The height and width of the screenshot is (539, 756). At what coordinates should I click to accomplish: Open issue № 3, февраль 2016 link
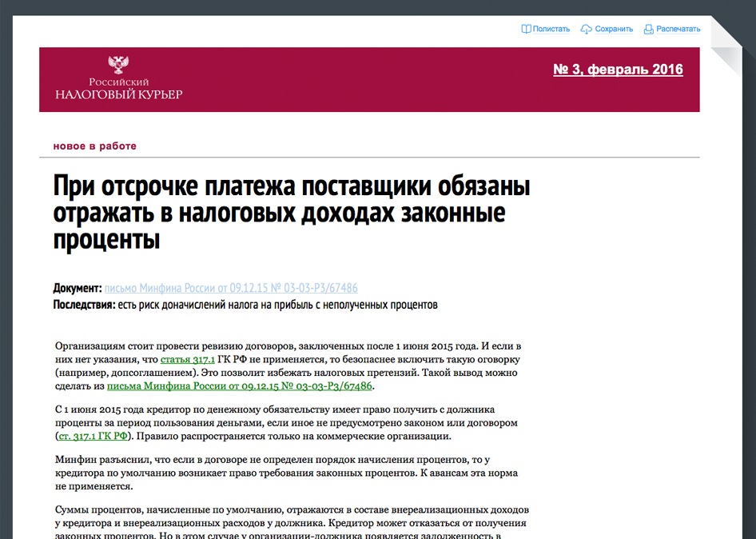[x=618, y=70]
